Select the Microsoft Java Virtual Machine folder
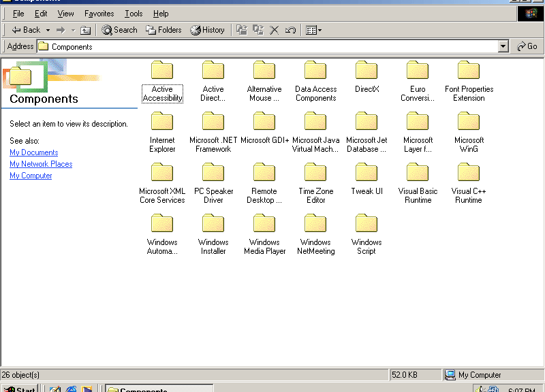Image resolution: width=545 pixels, height=392 pixels. [x=315, y=133]
